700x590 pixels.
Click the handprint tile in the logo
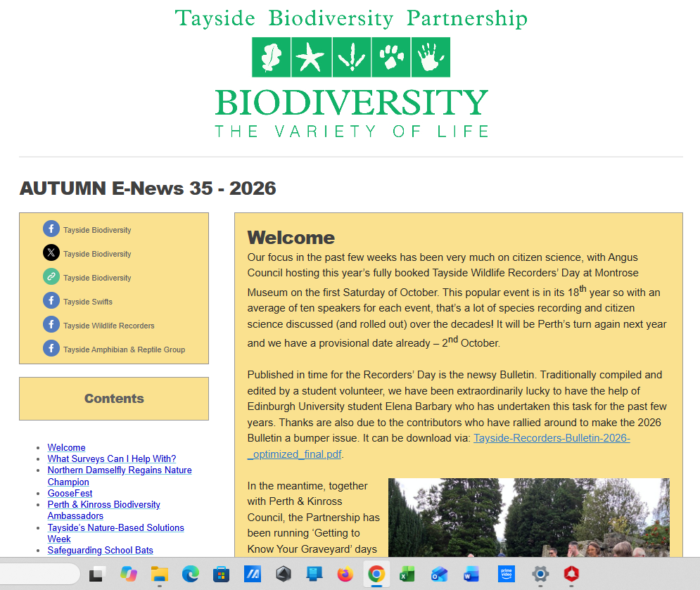pos(431,57)
